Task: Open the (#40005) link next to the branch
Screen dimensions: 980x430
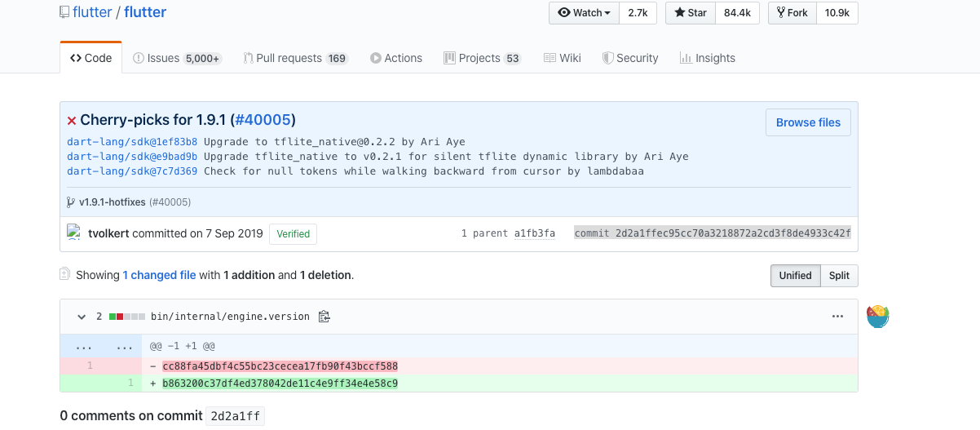Action: coord(170,202)
